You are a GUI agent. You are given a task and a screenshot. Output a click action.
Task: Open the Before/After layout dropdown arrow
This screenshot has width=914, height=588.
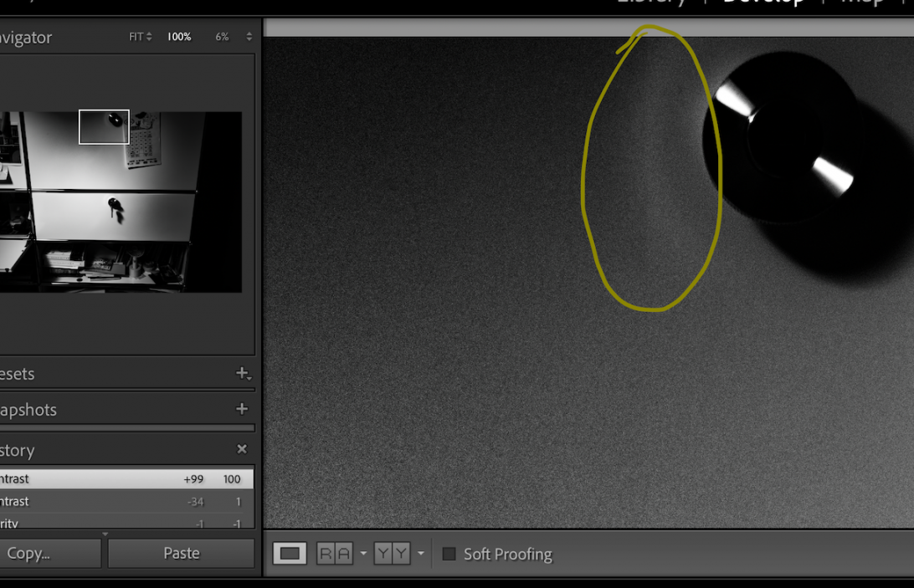(421, 554)
